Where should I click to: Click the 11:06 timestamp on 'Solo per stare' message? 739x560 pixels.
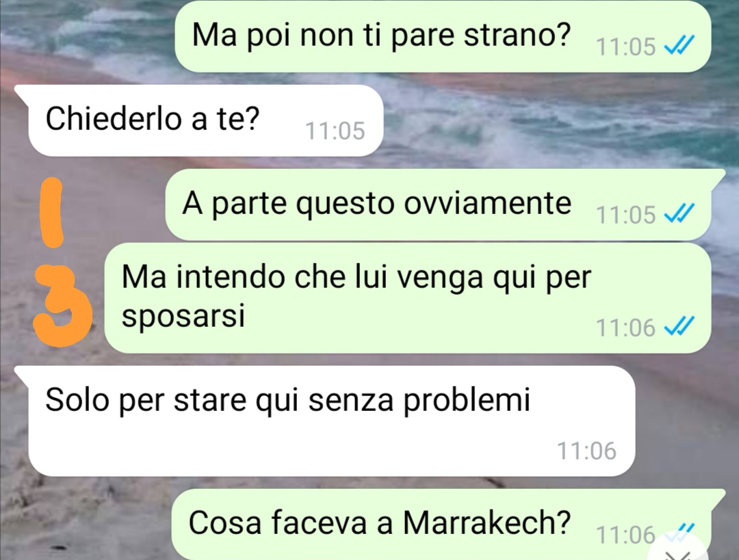587,451
